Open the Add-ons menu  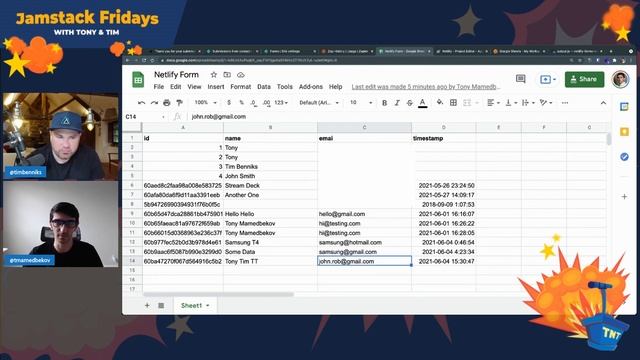(x=311, y=87)
